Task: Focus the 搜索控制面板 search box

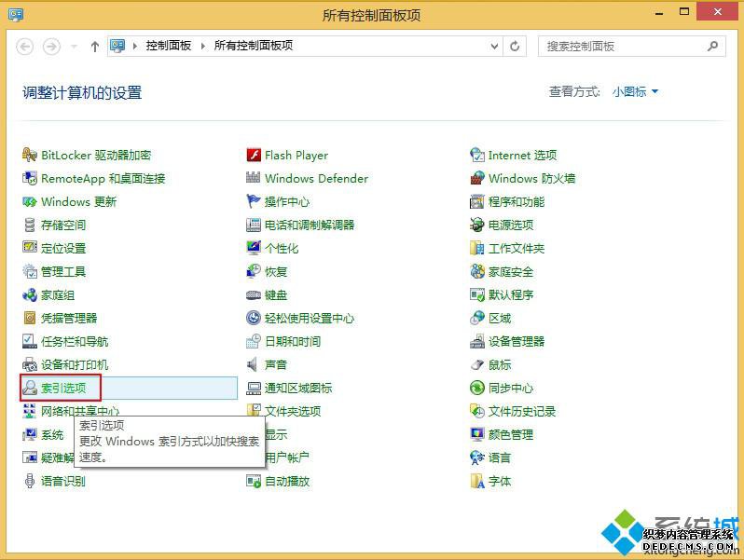Action: [631, 46]
